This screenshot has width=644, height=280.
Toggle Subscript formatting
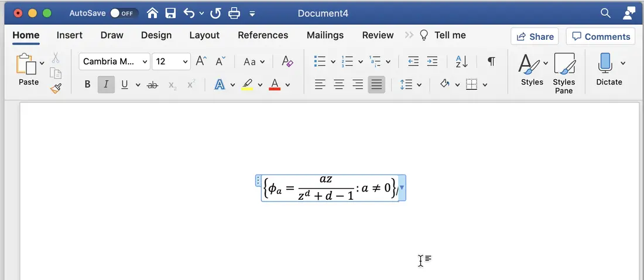173,85
